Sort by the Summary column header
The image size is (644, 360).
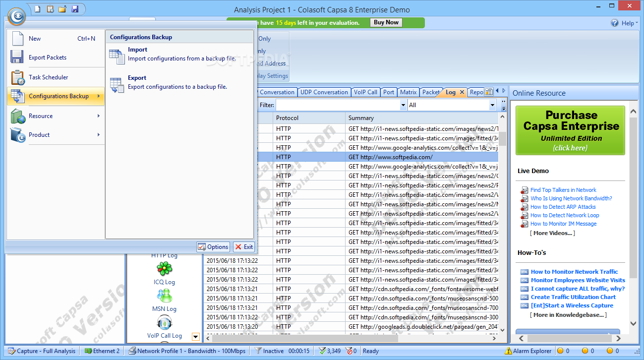[421, 118]
